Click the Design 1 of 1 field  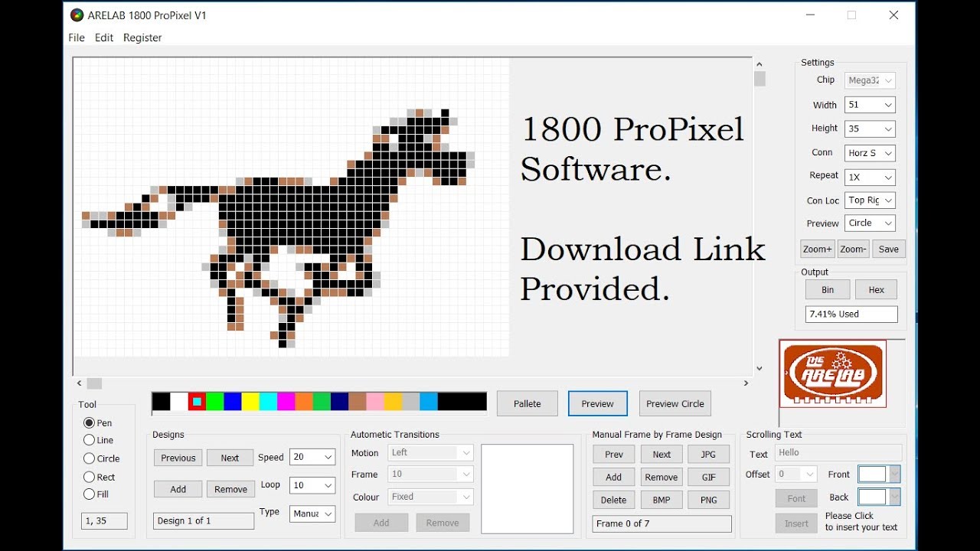click(204, 521)
